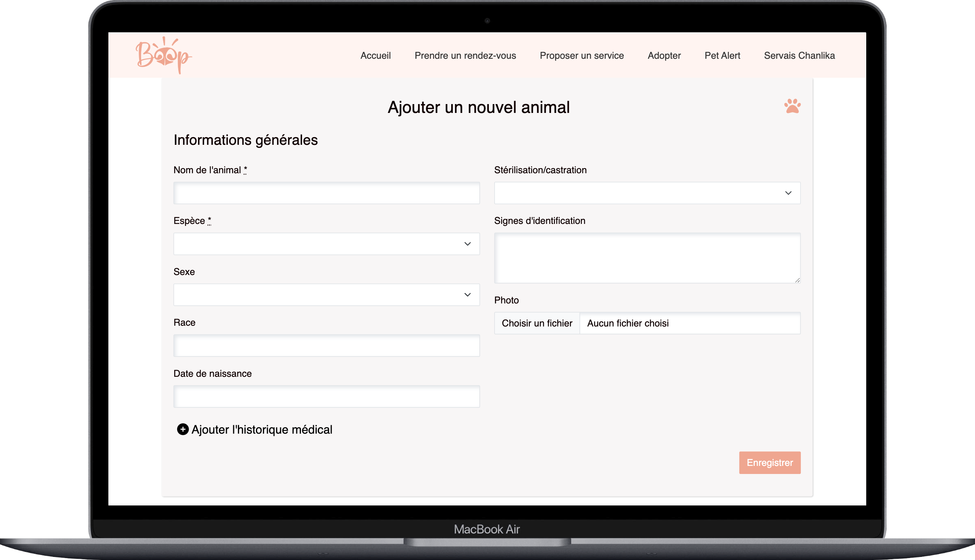
Task: Expand the Espèce dropdown
Action: pyautogui.click(x=326, y=244)
